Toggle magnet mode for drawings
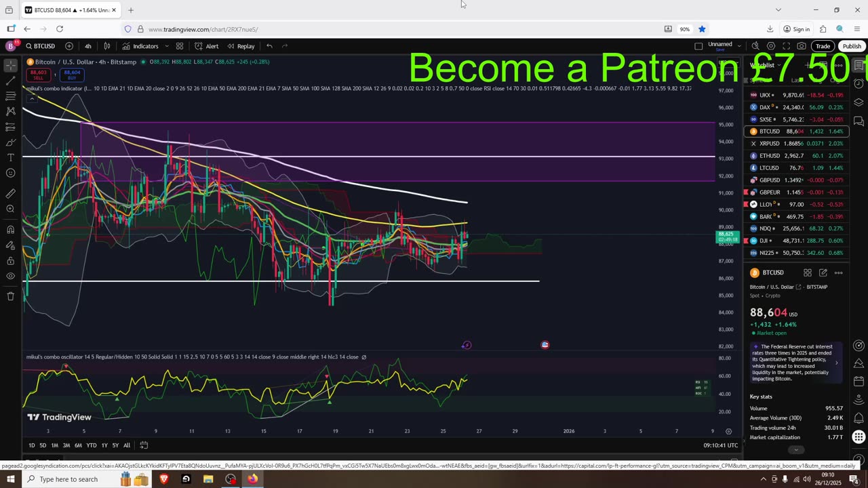 tap(10, 229)
